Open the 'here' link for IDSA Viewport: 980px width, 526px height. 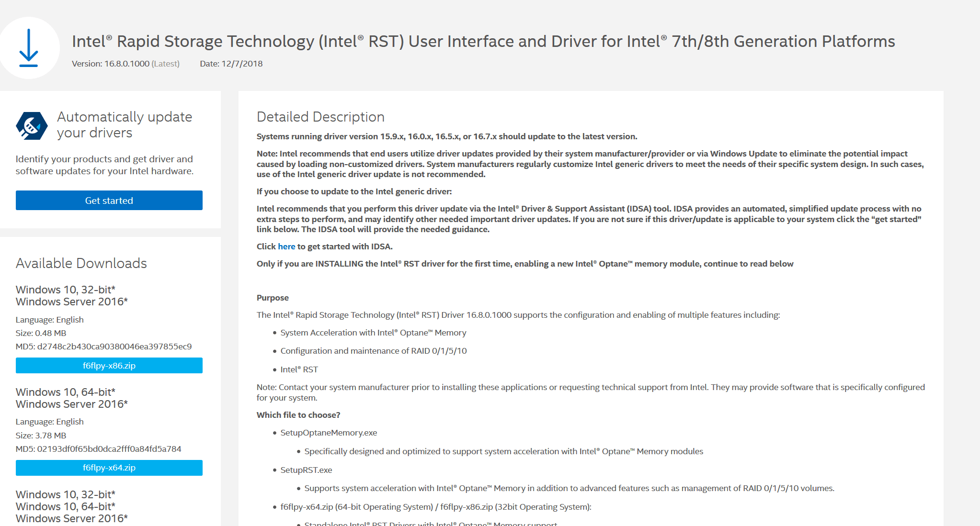[286, 246]
